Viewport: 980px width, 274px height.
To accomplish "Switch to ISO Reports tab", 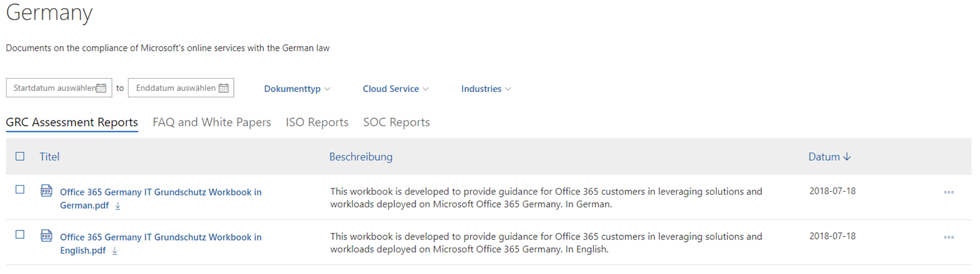I will (317, 122).
